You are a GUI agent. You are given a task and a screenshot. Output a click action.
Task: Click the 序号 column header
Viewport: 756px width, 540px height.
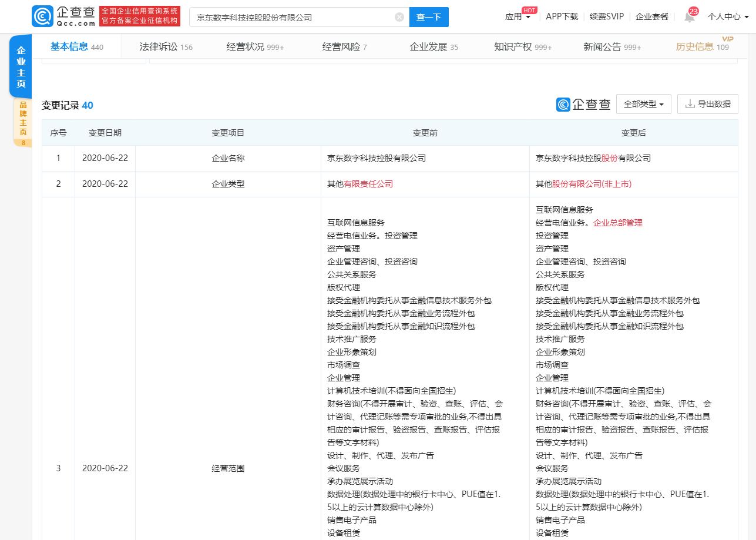[58, 133]
